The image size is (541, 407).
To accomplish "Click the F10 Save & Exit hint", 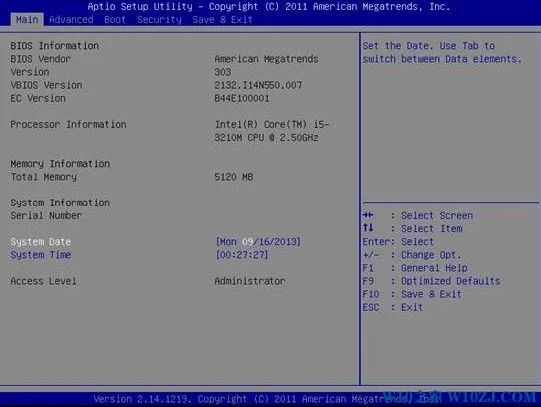I will tap(412, 294).
